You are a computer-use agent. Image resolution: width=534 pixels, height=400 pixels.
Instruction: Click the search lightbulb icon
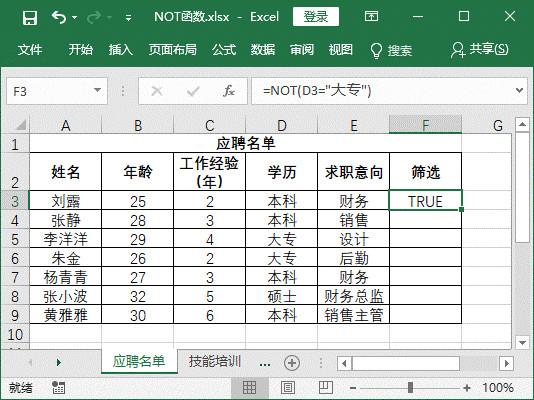[376, 50]
